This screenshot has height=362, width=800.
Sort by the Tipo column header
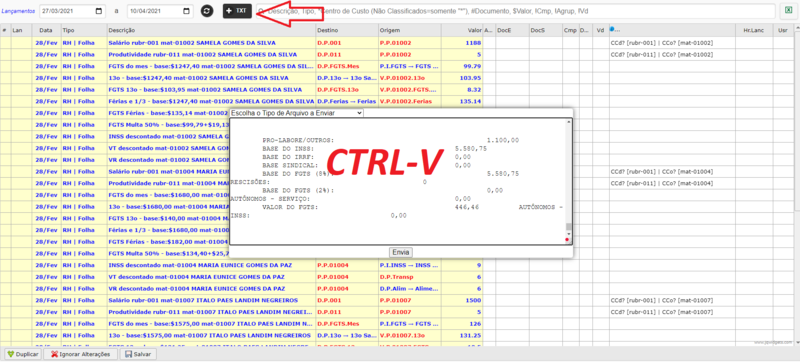[84, 31]
